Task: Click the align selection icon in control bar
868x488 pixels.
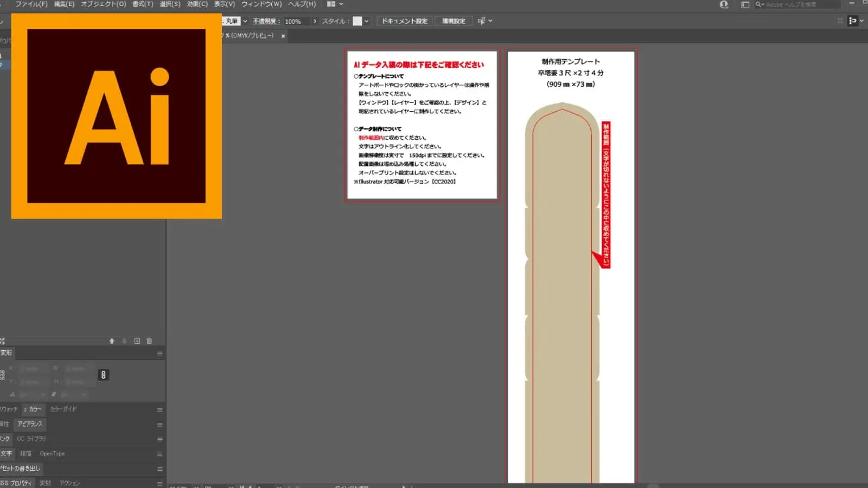Action: pyautogui.click(x=481, y=21)
